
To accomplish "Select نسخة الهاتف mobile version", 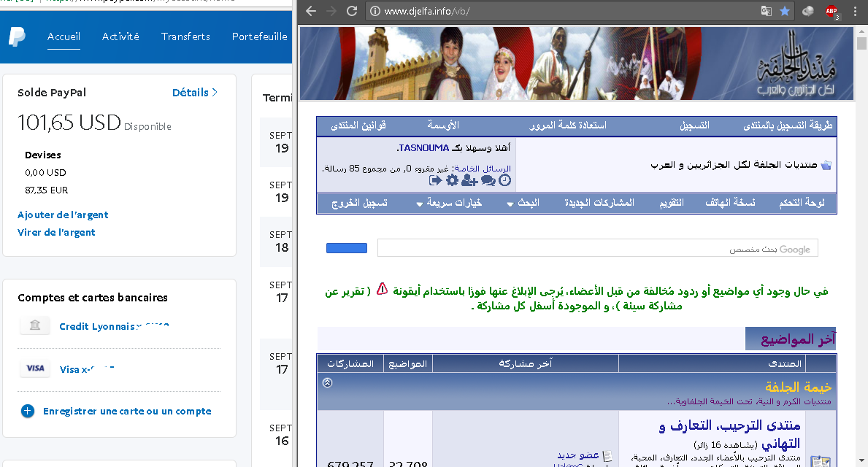I will point(730,203).
